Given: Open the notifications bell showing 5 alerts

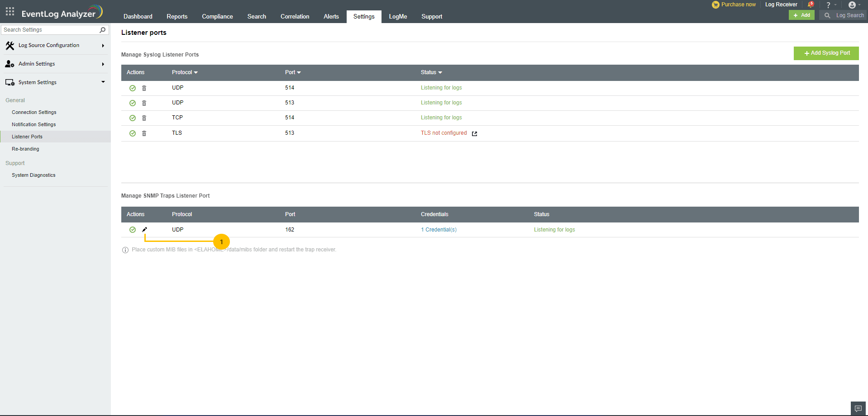Looking at the screenshot, I should pyautogui.click(x=809, y=5).
